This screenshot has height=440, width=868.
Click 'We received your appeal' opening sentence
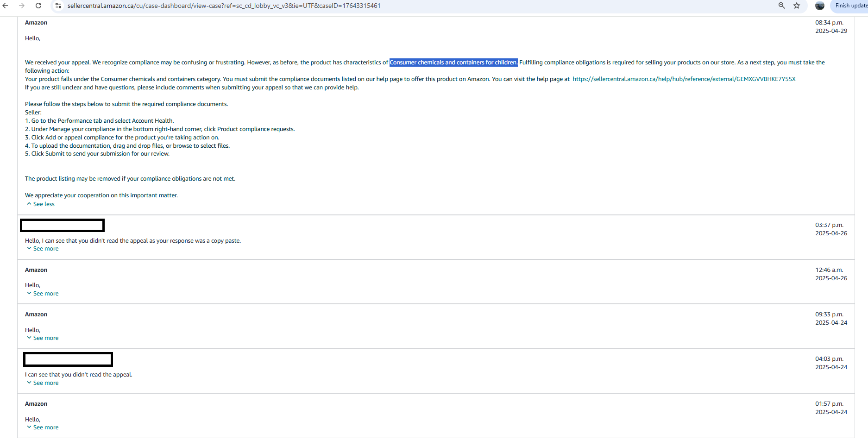click(x=58, y=63)
